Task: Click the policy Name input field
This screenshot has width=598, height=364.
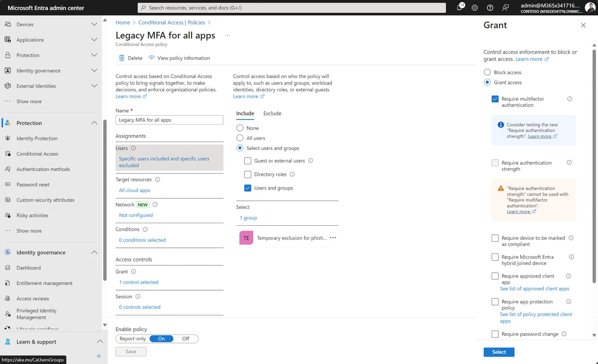Action: tap(169, 120)
